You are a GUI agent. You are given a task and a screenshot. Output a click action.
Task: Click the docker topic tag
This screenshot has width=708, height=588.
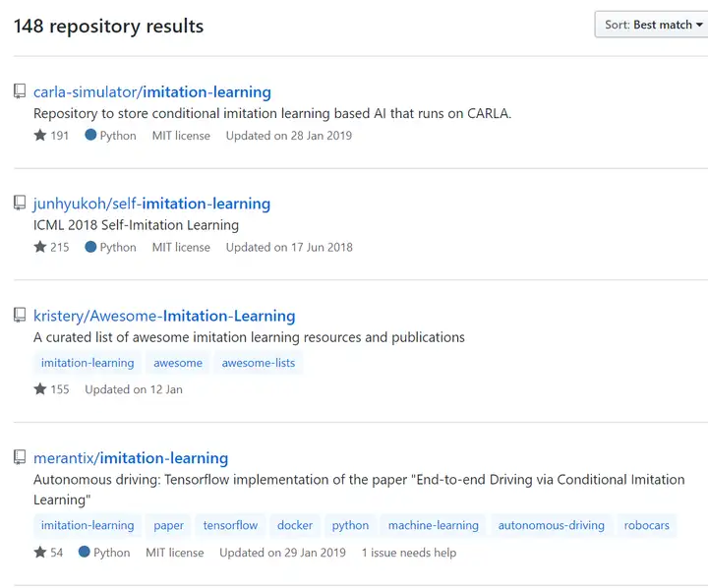coord(295,525)
